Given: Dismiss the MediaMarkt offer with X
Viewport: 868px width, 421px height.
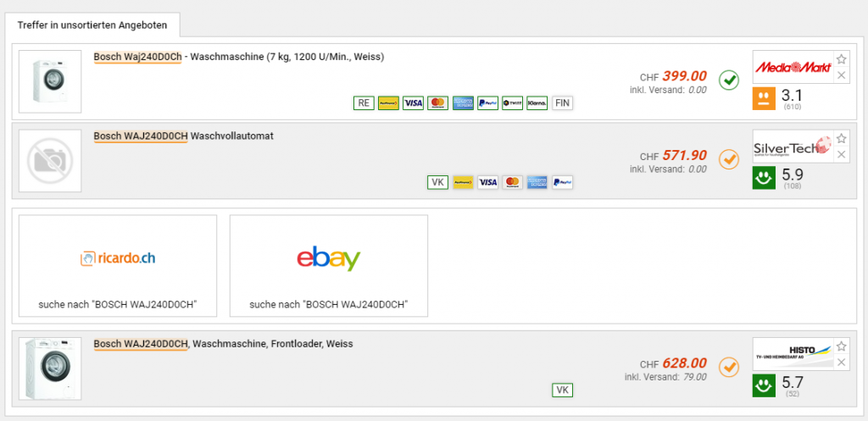Looking at the screenshot, I should click(x=842, y=75).
